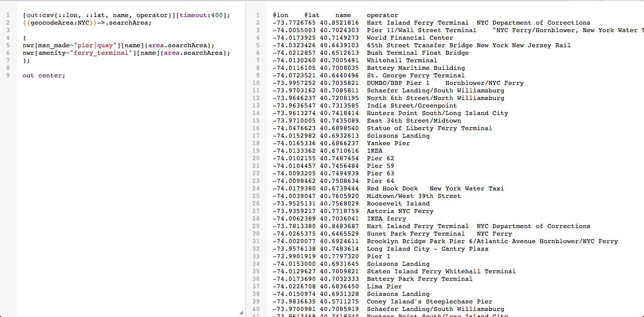Click "New York Water Taxi" operator on line 24
The image size is (644, 317).
pos(467,188)
